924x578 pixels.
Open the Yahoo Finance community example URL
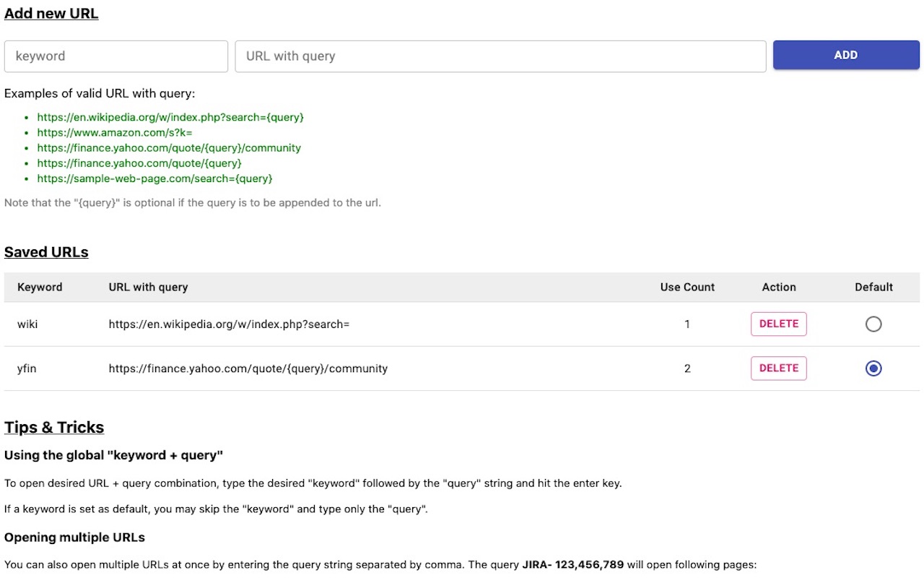(169, 147)
